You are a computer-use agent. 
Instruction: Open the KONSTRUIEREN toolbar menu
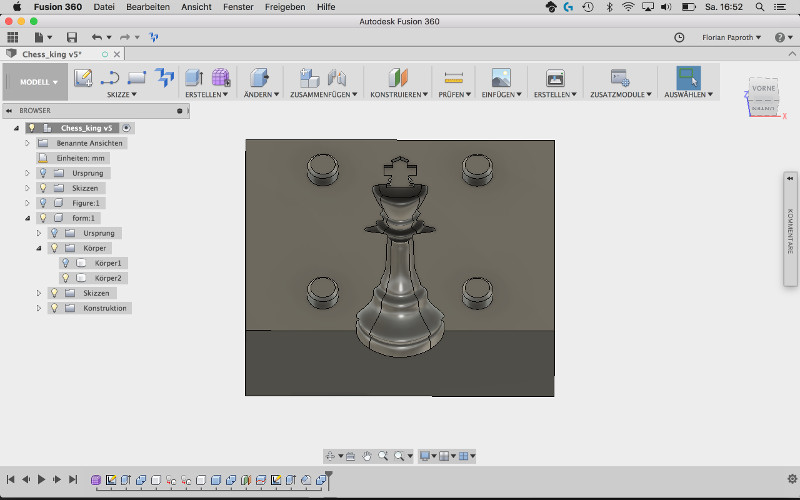pos(398,95)
